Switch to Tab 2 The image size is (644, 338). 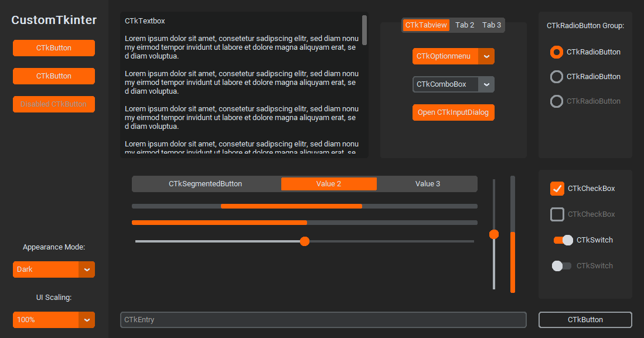pyautogui.click(x=464, y=25)
